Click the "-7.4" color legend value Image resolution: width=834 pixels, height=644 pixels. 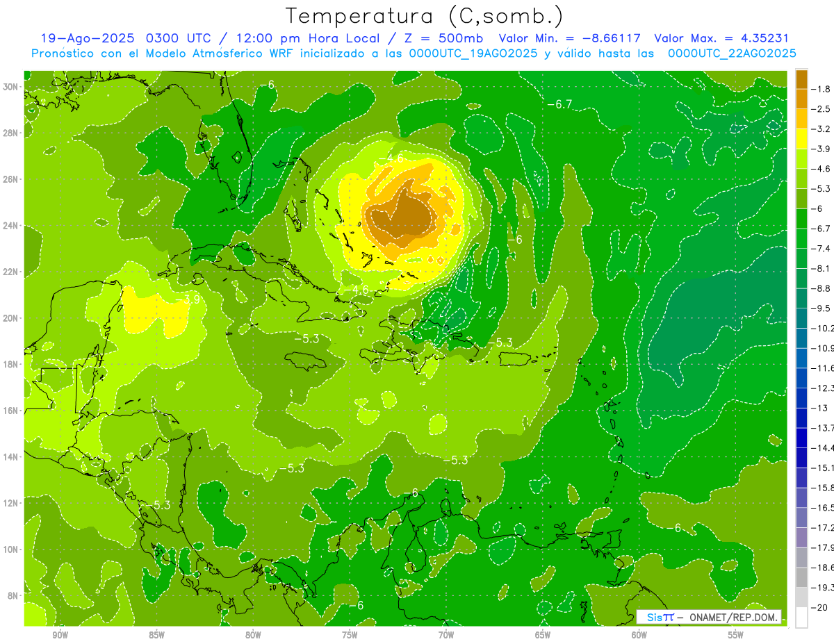point(821,248)
